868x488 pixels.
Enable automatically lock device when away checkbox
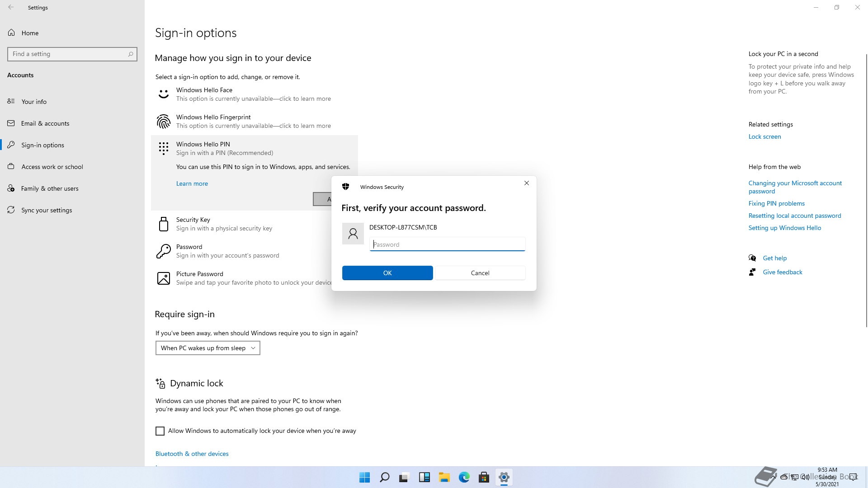160,431
